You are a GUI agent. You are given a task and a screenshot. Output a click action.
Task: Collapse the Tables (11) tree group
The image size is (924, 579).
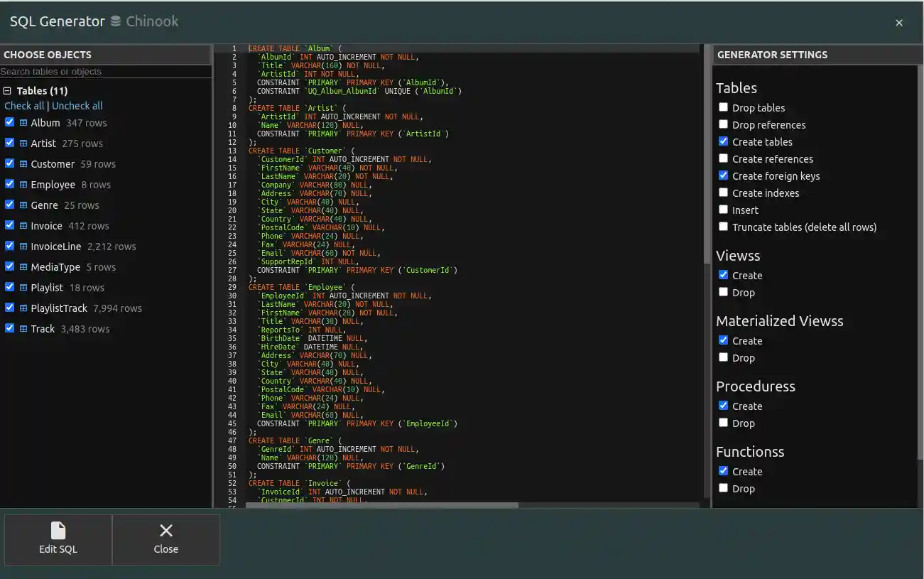click(x=8, y=91)
